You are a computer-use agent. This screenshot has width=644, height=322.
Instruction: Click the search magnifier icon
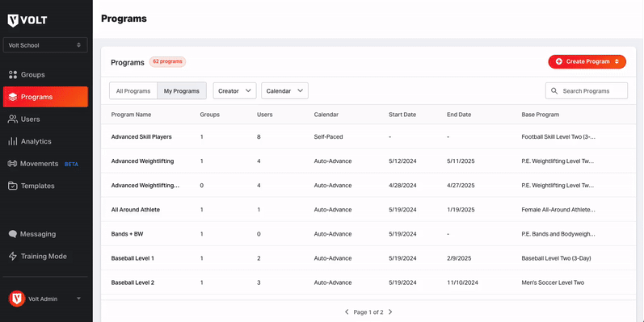[554, 91]
